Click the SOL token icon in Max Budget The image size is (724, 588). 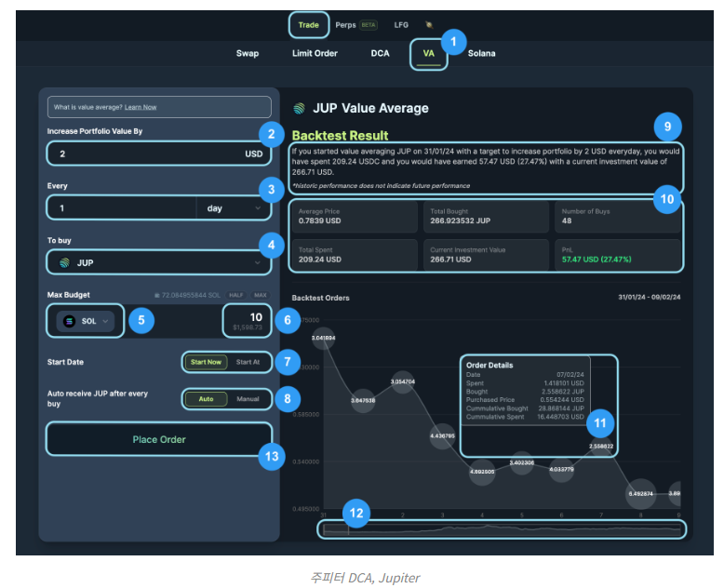69,321
